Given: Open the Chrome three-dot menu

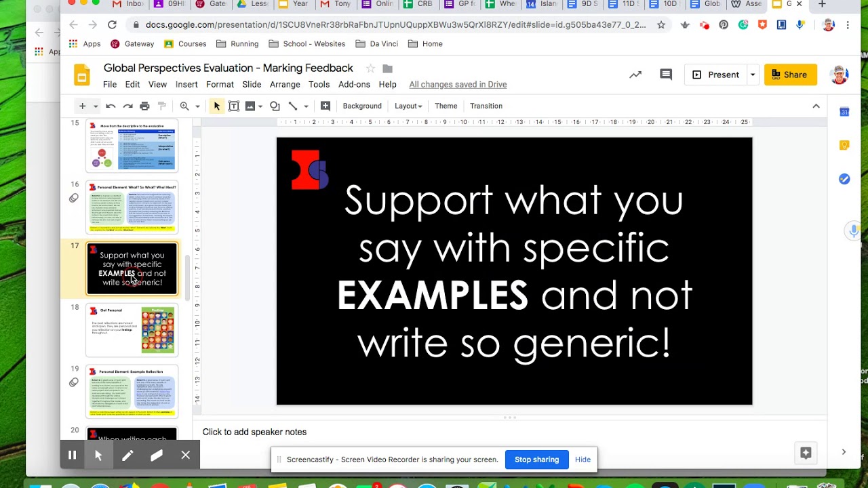Looking at the screenshot, I should 848,25.
